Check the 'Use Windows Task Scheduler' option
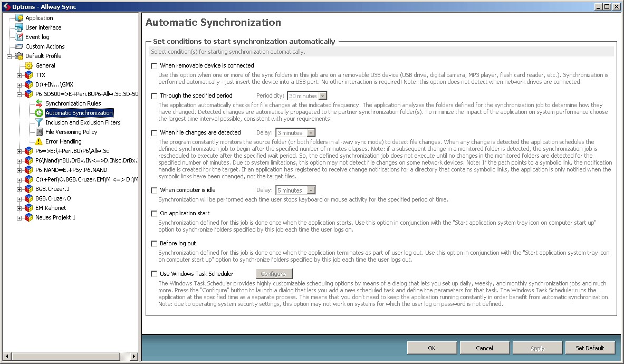The image size is (624, 364). click(x=154, y=274)
